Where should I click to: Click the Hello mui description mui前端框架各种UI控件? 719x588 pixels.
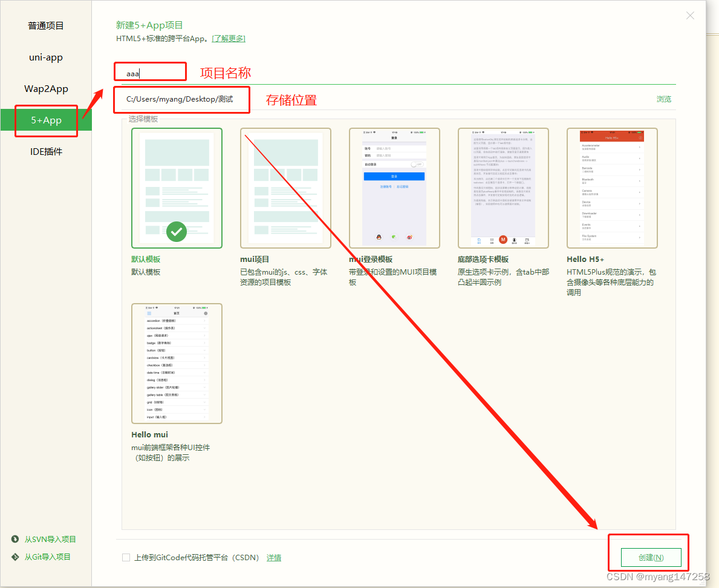pyautogui.click(x=171, y=452)
